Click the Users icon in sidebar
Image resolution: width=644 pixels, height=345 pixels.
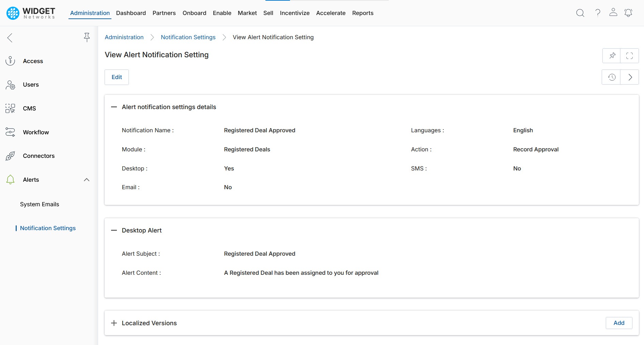(x=10, y=85)
